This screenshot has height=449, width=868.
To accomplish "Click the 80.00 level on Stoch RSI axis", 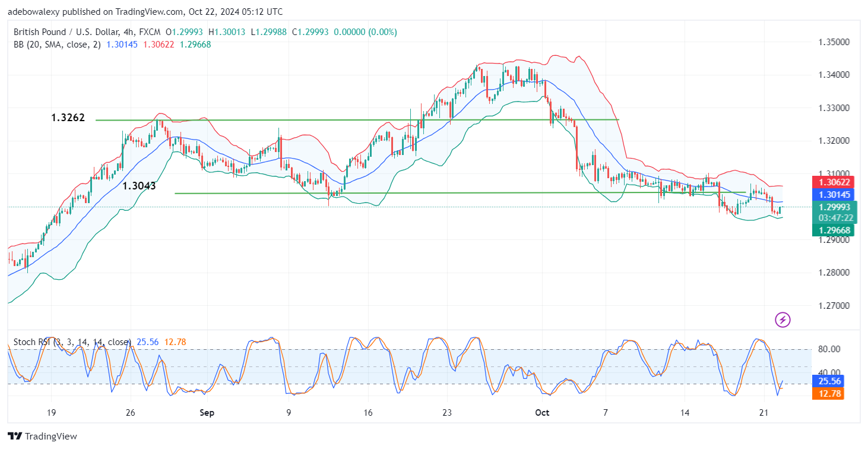I will (829, 349).
